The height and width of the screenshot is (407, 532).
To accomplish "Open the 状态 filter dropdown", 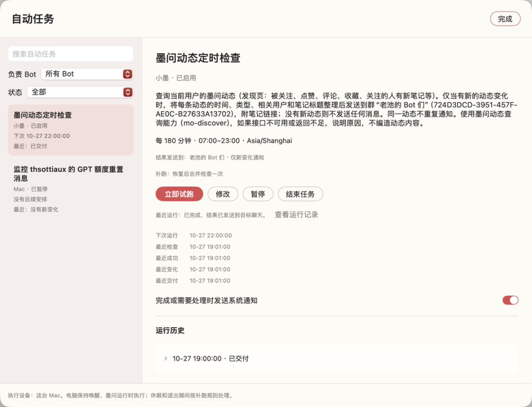I will (x=80, y=92).
